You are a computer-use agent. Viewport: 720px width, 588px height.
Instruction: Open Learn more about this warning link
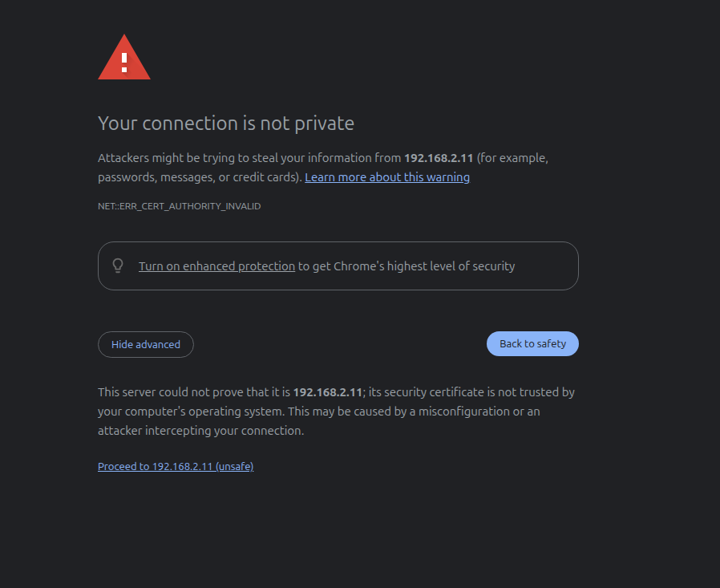point(387,177)
